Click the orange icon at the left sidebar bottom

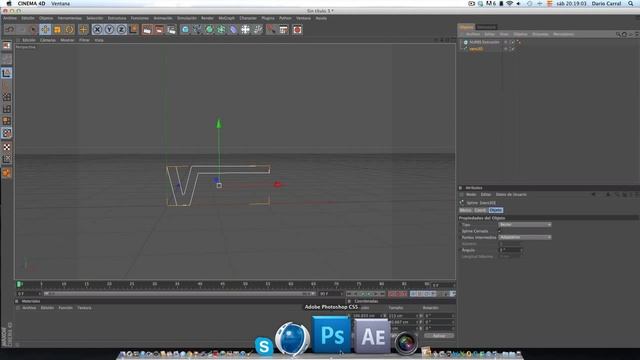[x=7, y=173]
